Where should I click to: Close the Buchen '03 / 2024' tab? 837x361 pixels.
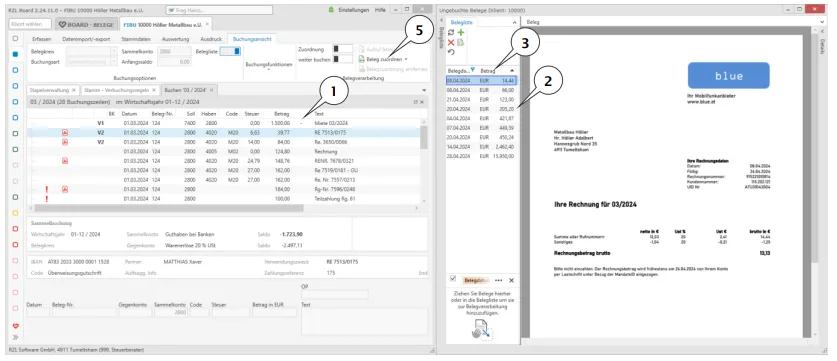pos(211,90)
